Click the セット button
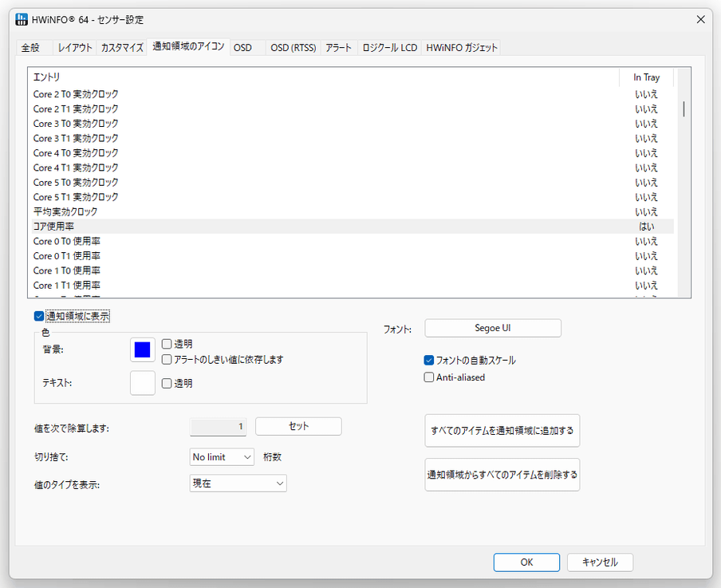This screenshot has width=721, height=588. pyautogui.click(x=298, y=426)
